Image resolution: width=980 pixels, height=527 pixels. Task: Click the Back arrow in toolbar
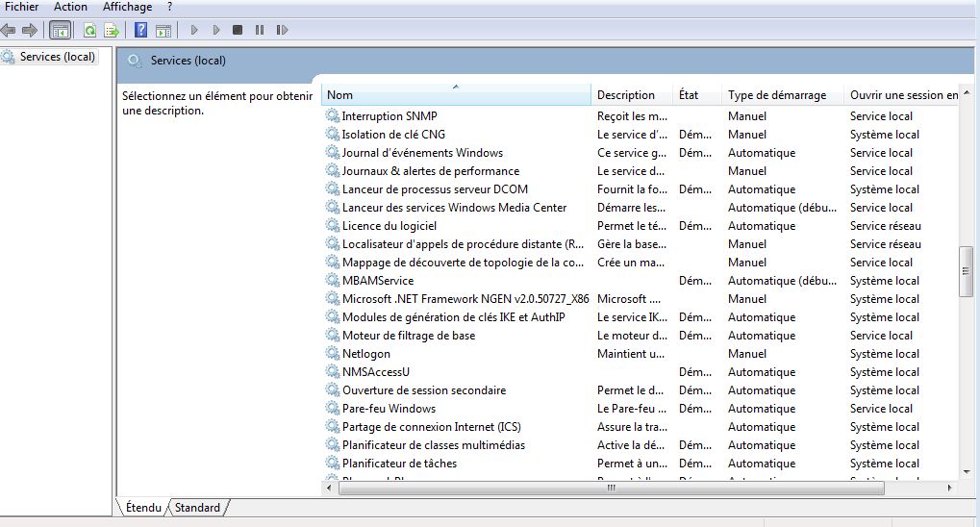pyautogui.click(x=9, y=31)
